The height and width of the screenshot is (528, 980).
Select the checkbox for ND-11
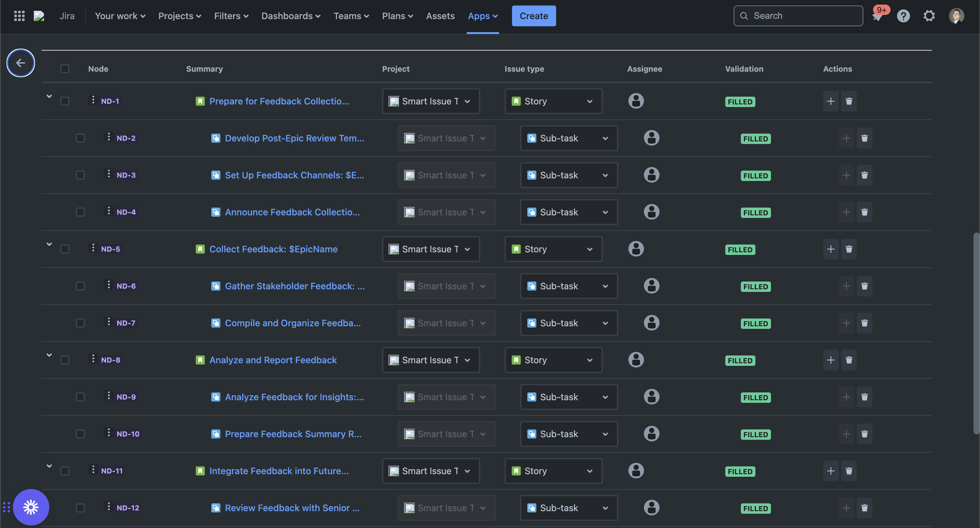(65, 471)
